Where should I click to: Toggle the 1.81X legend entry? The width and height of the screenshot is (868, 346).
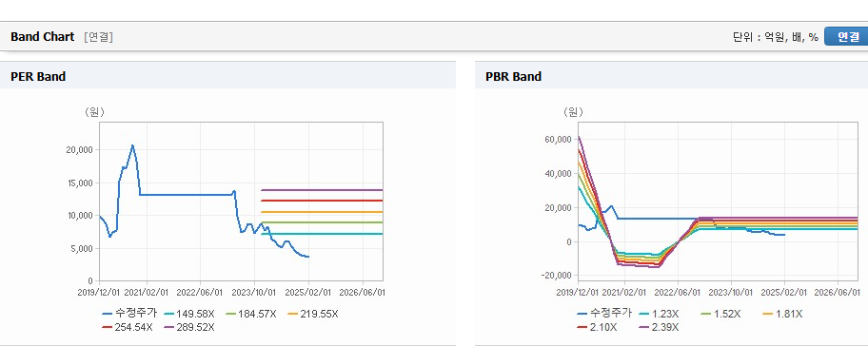click(x=782, y=314)
